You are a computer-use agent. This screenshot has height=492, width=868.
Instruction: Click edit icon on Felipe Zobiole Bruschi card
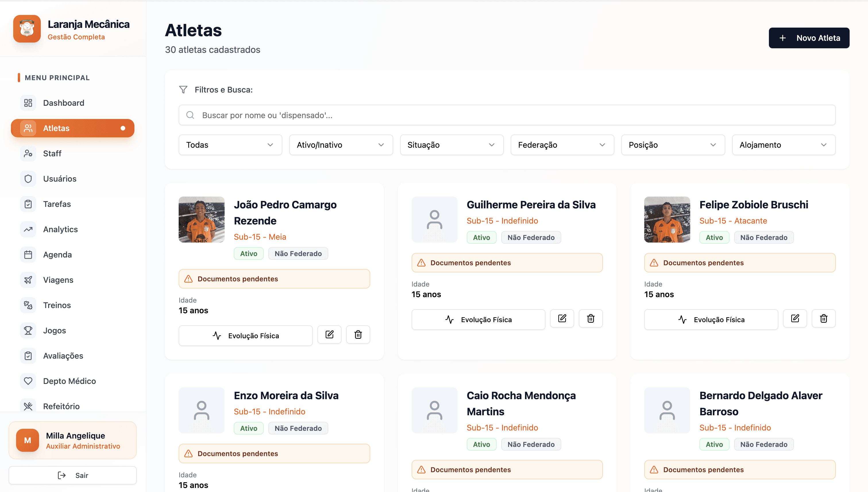tap(795, 318)
